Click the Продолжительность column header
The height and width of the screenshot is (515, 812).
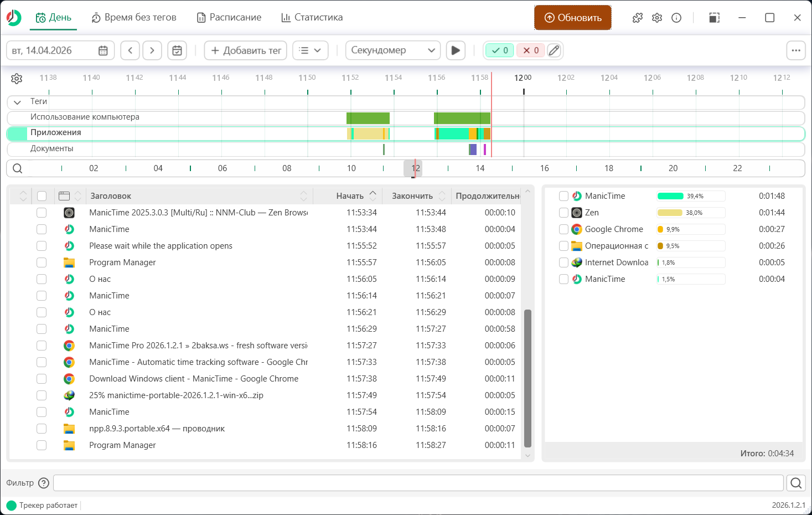(487, 196)
